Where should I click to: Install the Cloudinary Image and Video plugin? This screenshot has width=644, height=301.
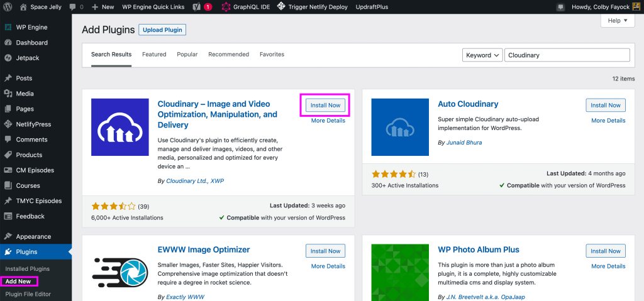pos(325,105)
